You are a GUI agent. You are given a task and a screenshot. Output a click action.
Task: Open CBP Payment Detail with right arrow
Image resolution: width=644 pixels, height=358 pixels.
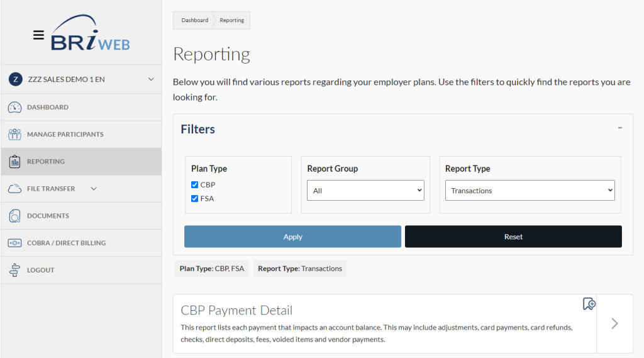[x=614, y=323]
